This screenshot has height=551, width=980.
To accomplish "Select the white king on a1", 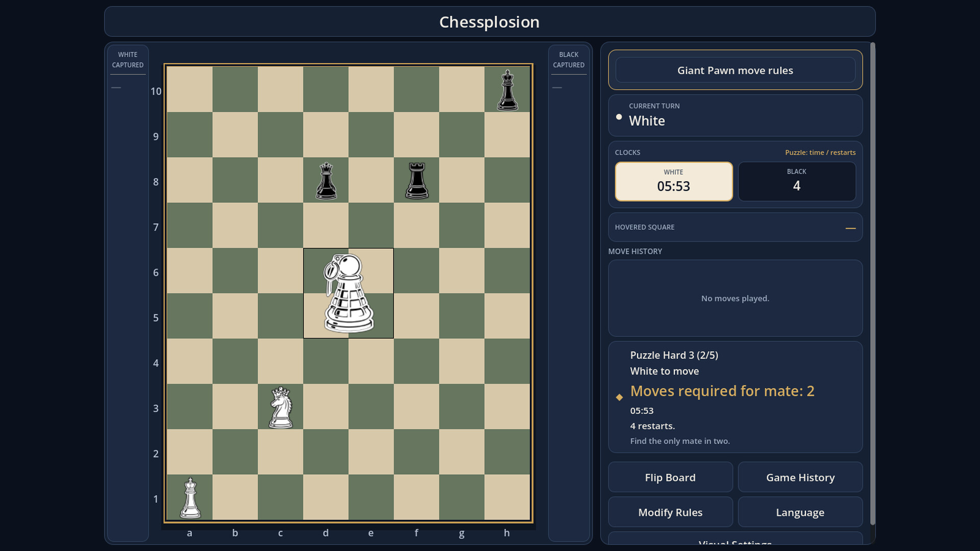I will click(x=190, y=498).
